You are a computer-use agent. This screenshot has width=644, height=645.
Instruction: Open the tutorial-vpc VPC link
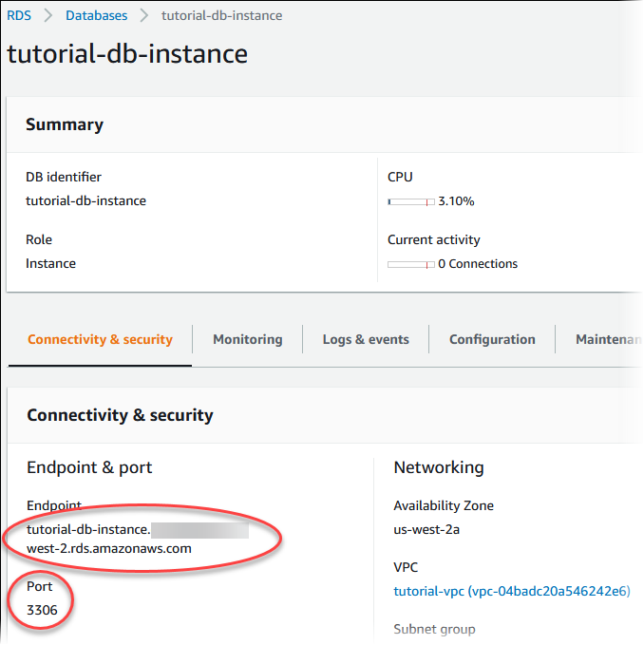(511, 591)
